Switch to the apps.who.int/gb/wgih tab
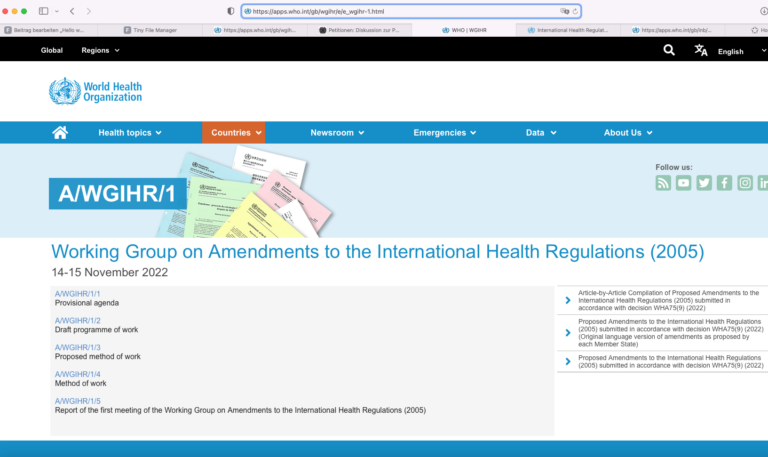Image resolution: width=768 pixels, height=457 pixels. [x=255, y=30]
